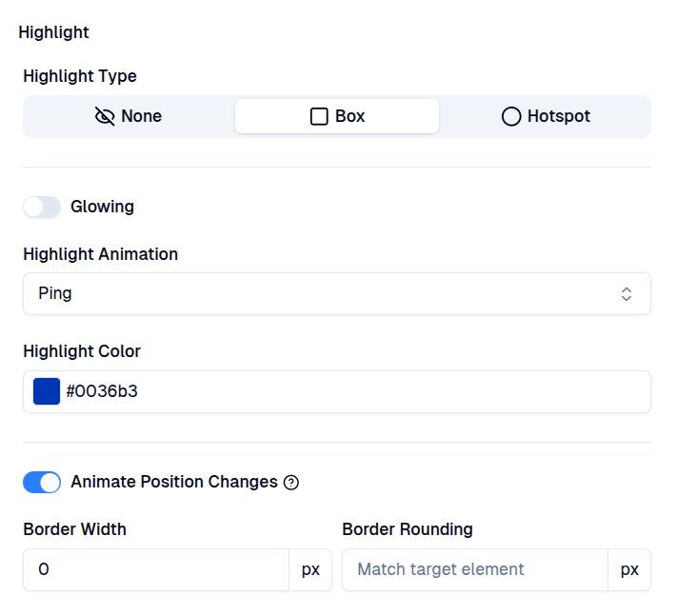Click the px unit of Border Rounding
The image size is (677, 616).
tap(629, 569)
